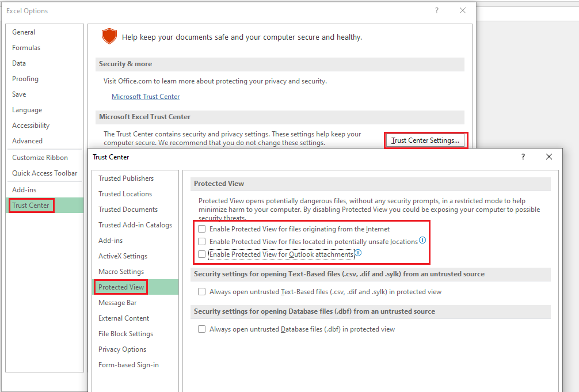Show Advanced options
The height and width of the screenshot is (392, 579).
point(45,141)
